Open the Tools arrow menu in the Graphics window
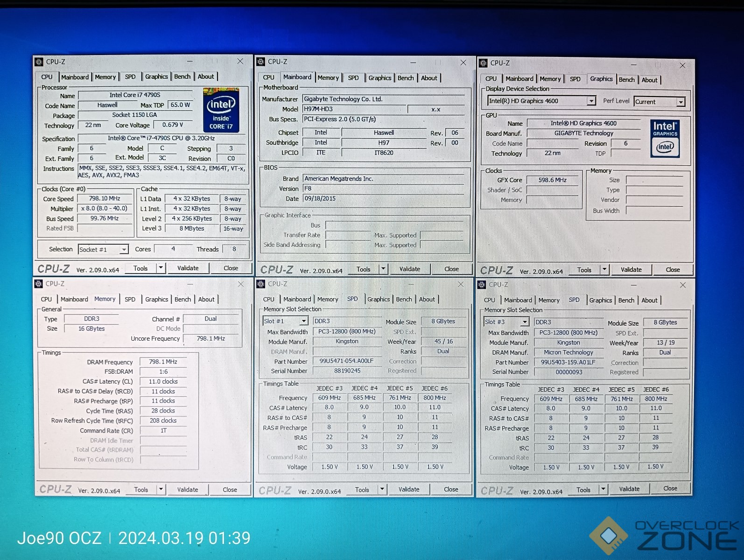This screenshot has height=560, width=744. click(604, 270)
